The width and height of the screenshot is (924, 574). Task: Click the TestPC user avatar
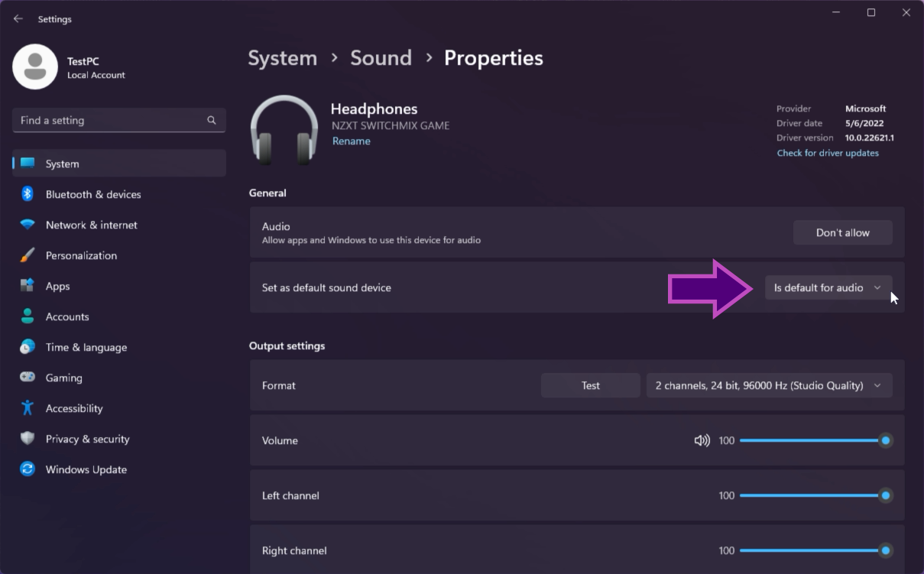(x=35, y=66)
